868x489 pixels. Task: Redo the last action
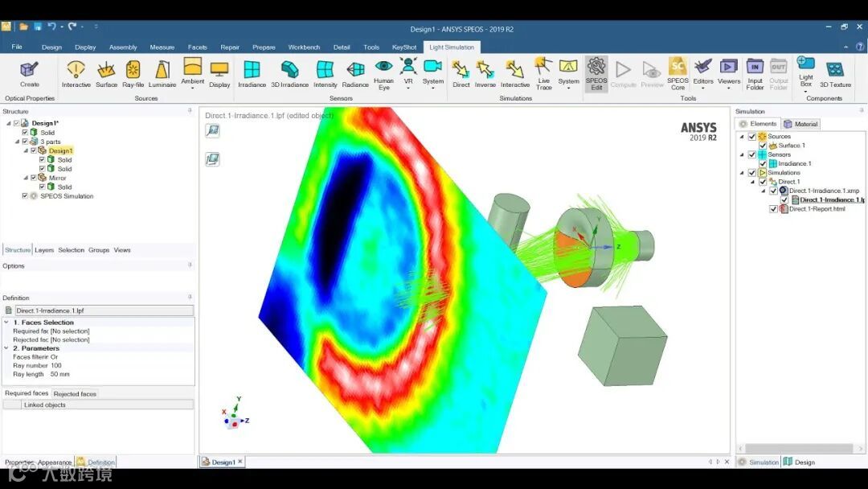72,26
